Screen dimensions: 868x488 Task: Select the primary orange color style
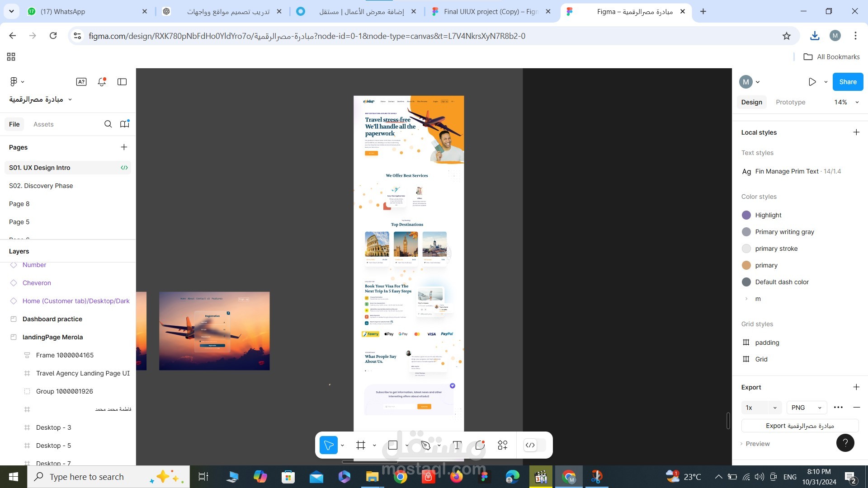click(766, 265)
